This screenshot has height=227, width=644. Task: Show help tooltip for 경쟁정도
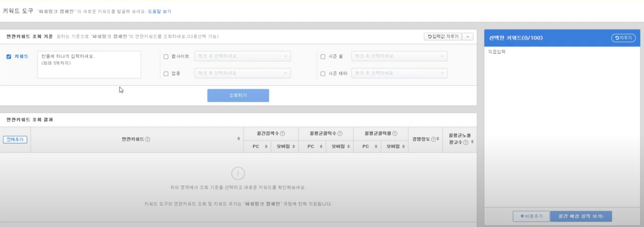tap(433, 140)
